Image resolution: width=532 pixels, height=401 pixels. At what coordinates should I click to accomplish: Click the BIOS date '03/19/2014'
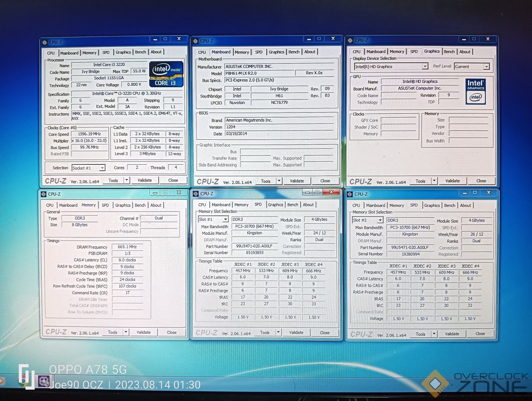[279, 134]
